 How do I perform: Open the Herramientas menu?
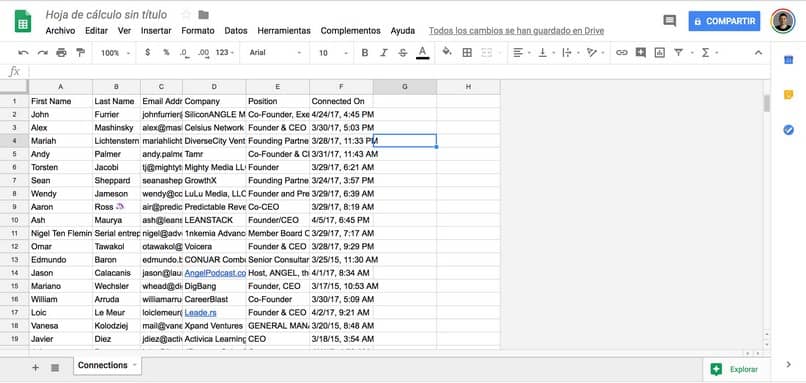coord(284,31)
